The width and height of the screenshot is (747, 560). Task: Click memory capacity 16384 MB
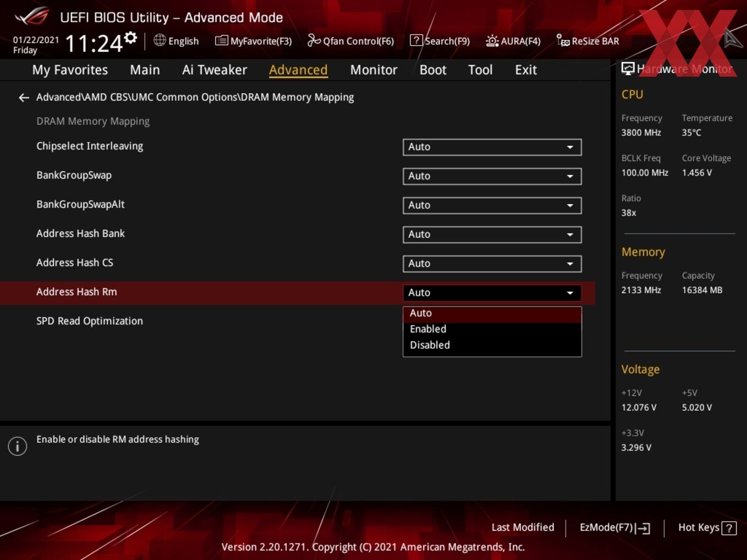702,290
